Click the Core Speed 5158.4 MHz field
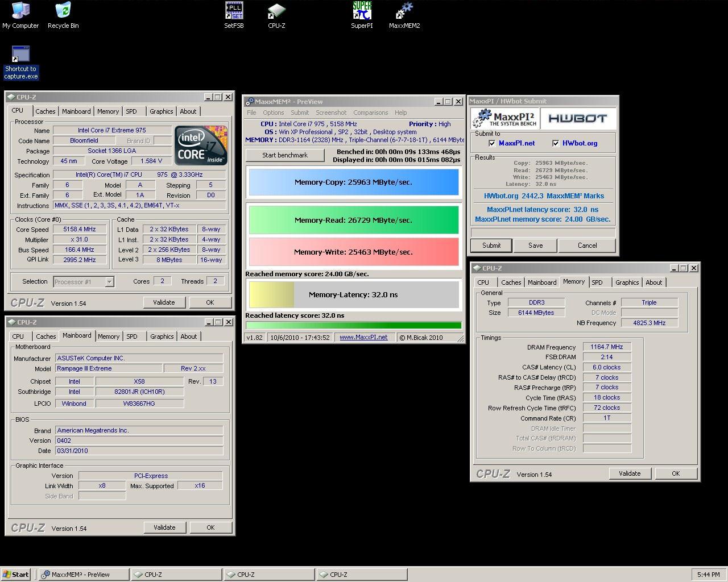Screen dimensions: 728x582 pos(79,229)
